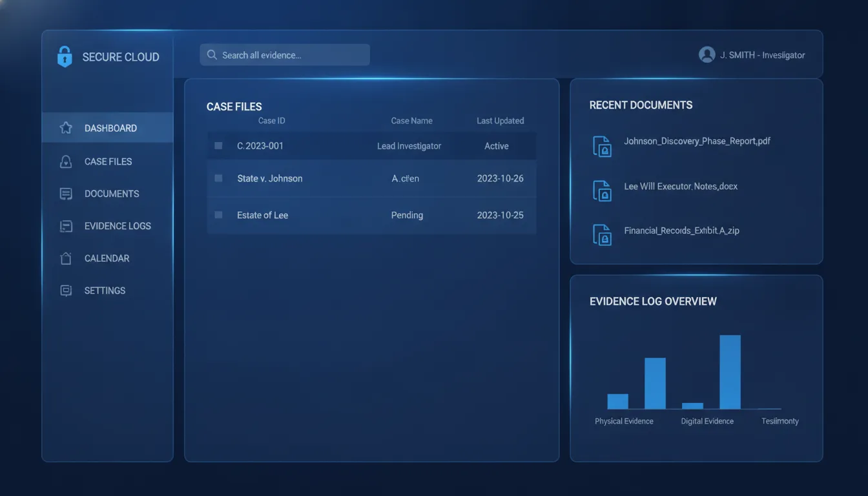Viewport: 868px width, 496px height.
Task: Click the Calendar sidebar icon
Action: coord(66,258)
